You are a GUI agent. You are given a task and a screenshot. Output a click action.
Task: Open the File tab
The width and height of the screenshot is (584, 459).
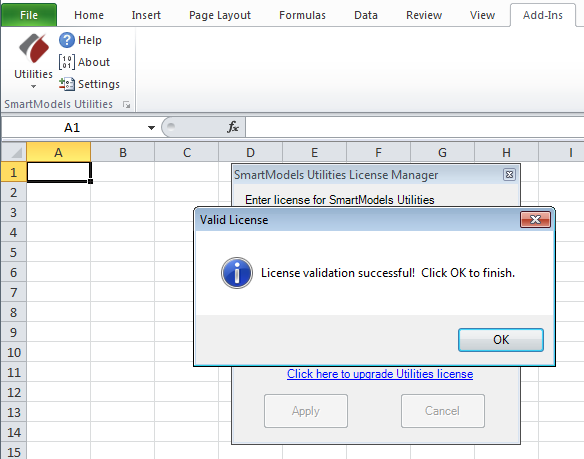tap(29, 15)
